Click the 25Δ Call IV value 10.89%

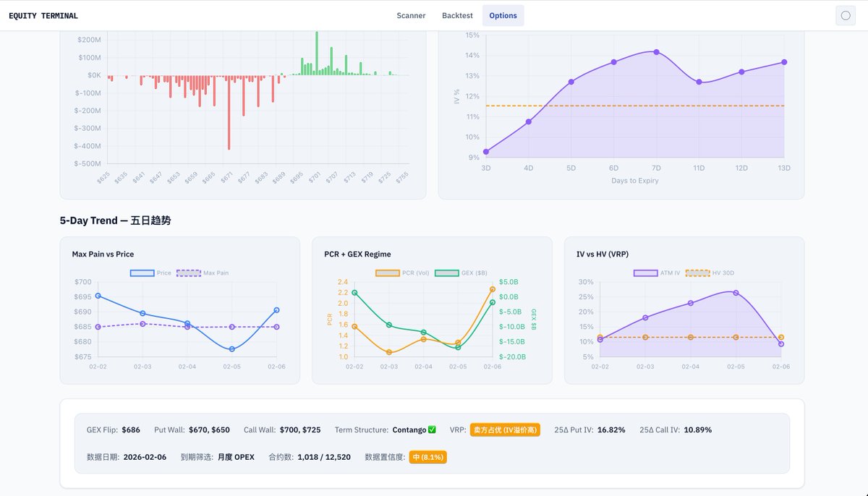coord(697,429)
